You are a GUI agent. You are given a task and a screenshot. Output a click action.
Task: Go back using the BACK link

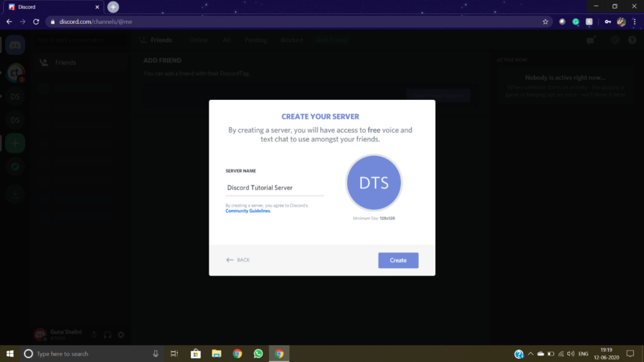238,260
